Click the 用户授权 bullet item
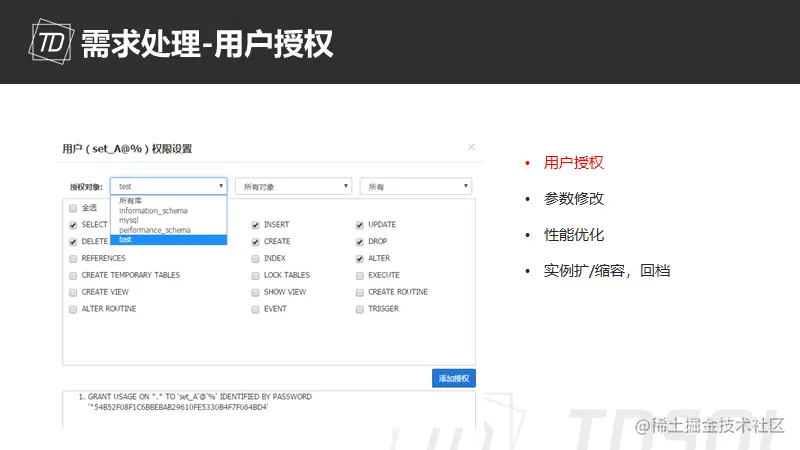 click(573, 163)
